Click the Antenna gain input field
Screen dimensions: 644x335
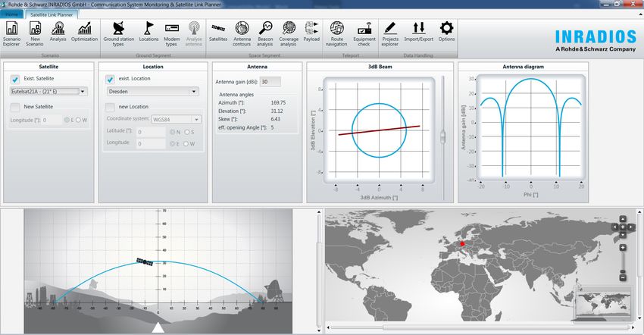pos(270,82)
